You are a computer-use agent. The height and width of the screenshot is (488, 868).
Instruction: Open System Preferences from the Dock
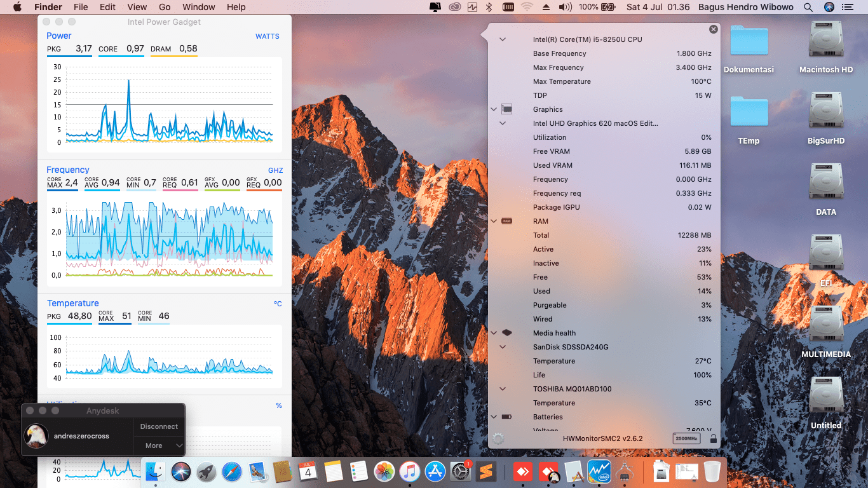460,471
